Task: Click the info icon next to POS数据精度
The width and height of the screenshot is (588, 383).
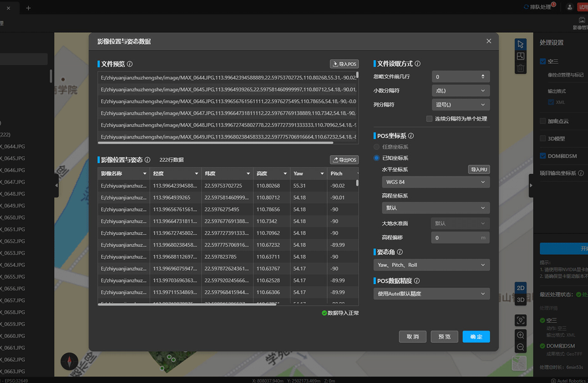Action: click(417, 281)
